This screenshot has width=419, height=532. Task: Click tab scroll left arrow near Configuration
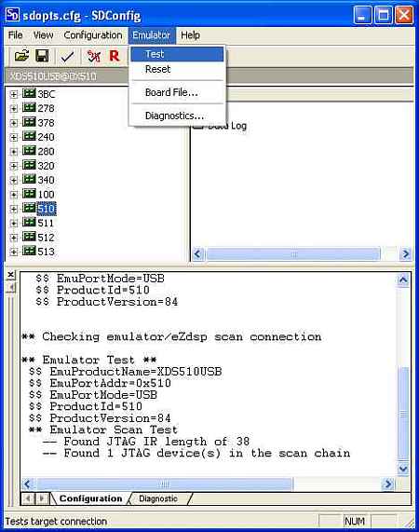click(28, 498)
